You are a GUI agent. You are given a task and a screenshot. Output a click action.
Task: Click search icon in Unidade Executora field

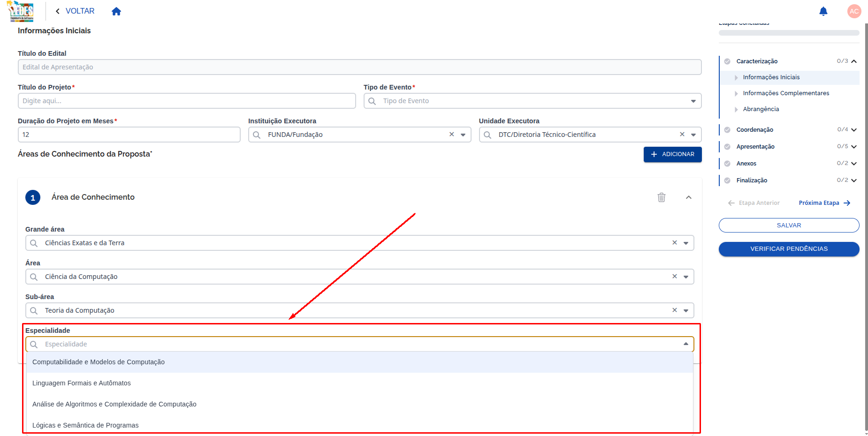click(x=487, y=135)
